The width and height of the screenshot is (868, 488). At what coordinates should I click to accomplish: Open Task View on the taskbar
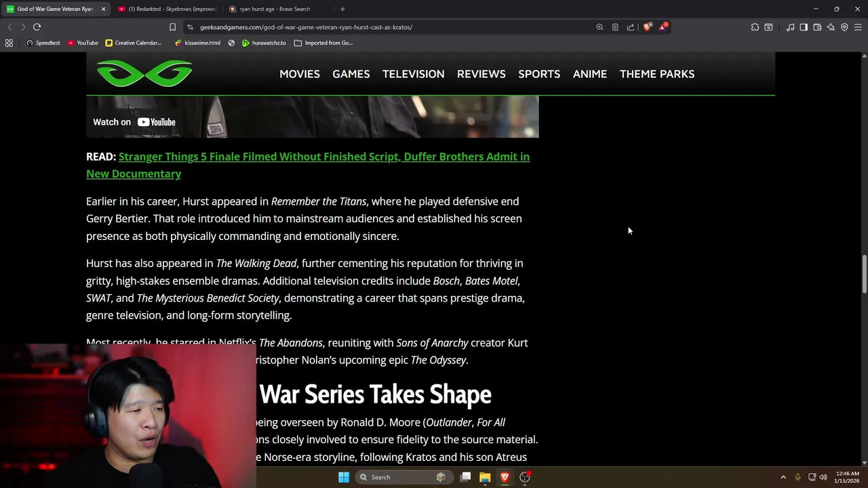tap(466, 477)
